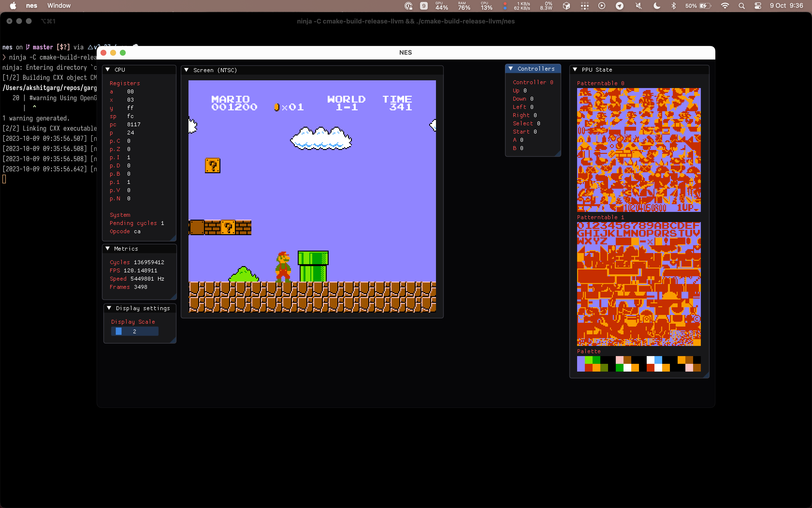Click the terminal window title bar text
812x508 pixels.
pos(406,21)
